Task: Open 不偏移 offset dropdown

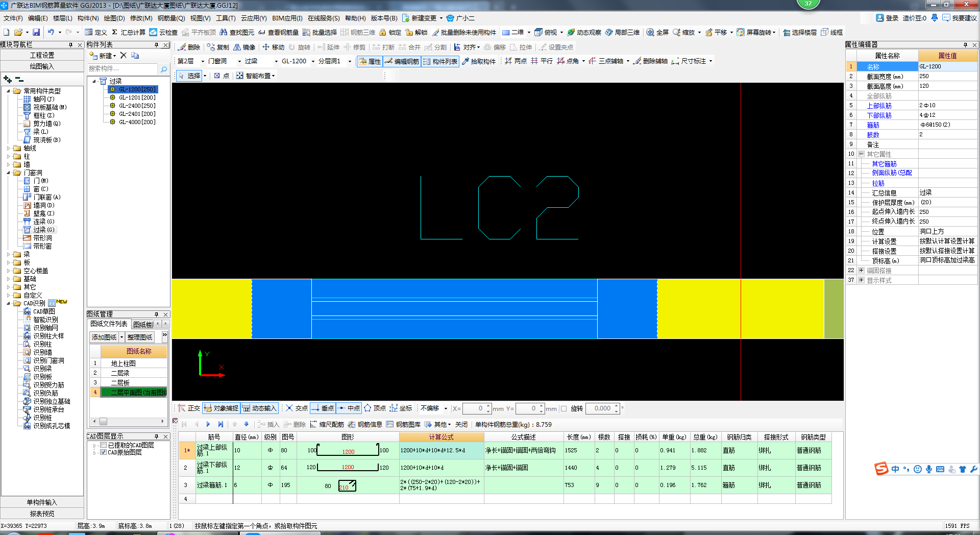Action: [446, 408]
